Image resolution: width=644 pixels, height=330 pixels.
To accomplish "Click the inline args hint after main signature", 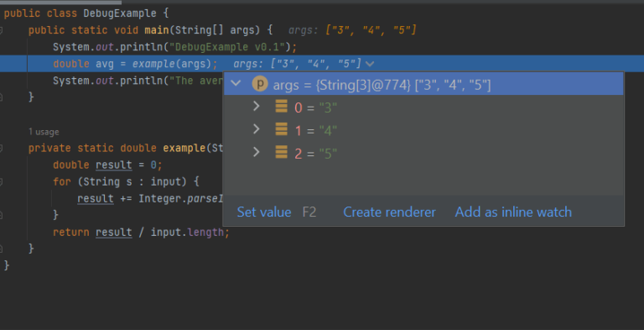I will coord(352,30).
